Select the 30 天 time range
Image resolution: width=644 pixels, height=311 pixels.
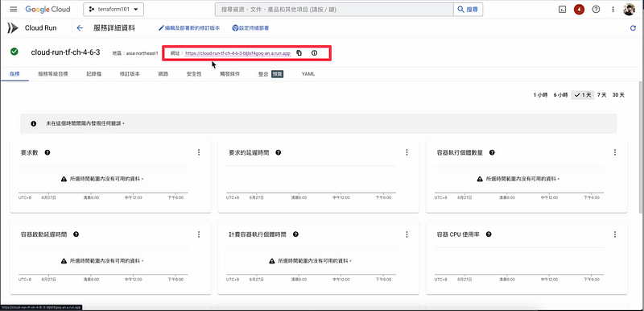point(618,95)
